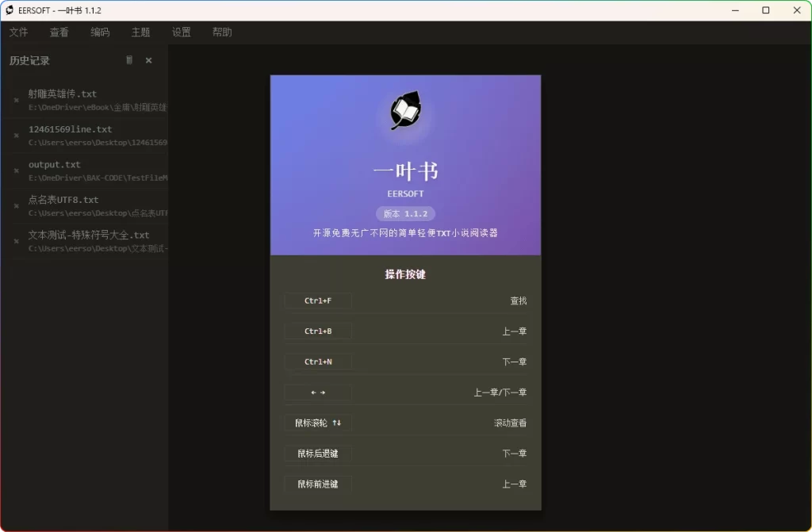Click the Ctrl+B 上一章 shortcut badge
This screenshot has width=812, height=532.
(x=317, y=331)
